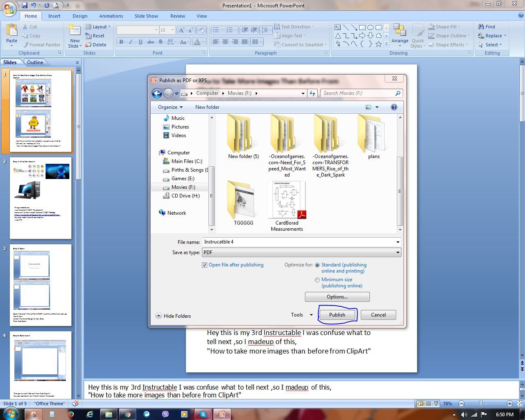Click the Align Text Left icon
The image size is (525, 420).
point(216,42)
